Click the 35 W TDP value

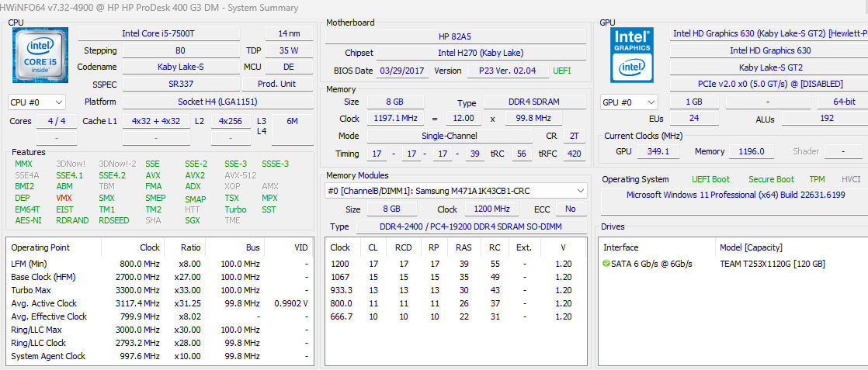(x=290, y=50)
